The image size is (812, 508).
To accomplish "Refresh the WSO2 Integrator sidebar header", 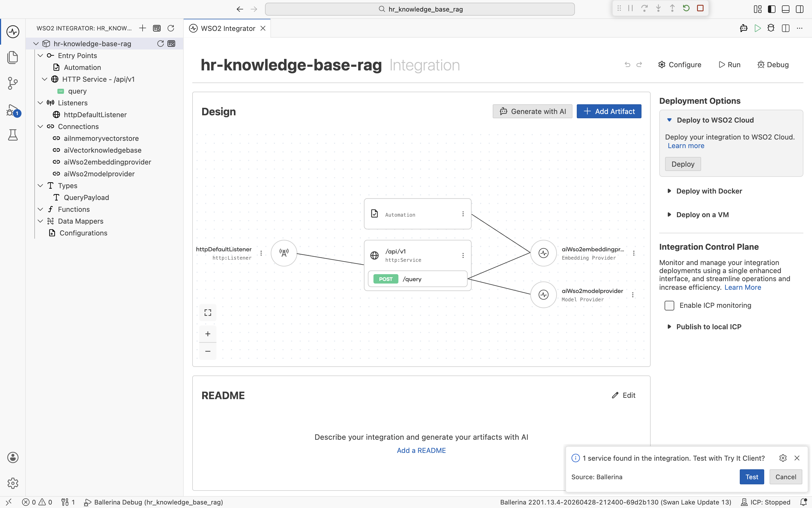I will (171, 28).
